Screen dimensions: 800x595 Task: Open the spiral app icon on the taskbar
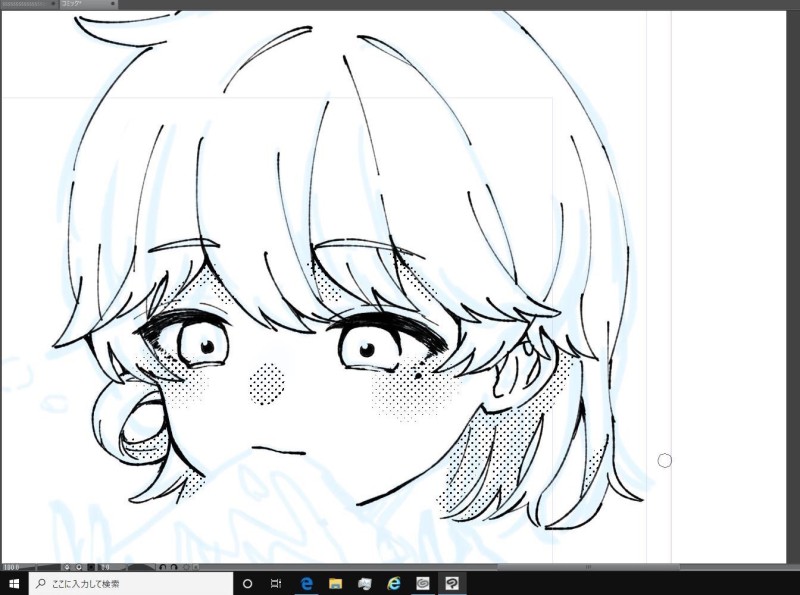[422, 583]
